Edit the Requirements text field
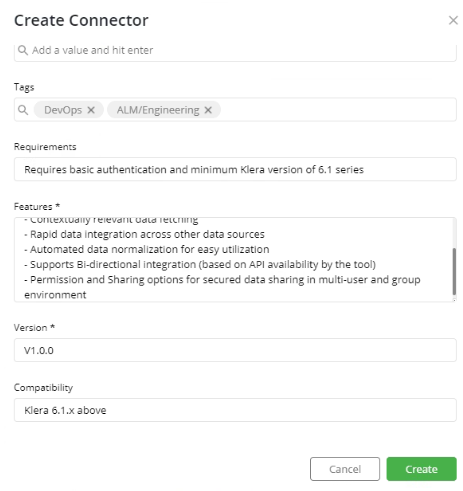The image size is (463, 491). pos(235,169)
